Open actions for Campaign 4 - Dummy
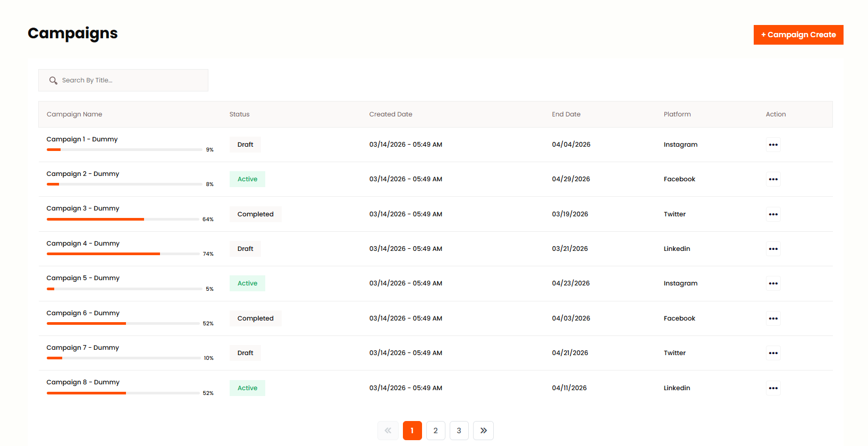868x446 pixels. pos(773,249)
